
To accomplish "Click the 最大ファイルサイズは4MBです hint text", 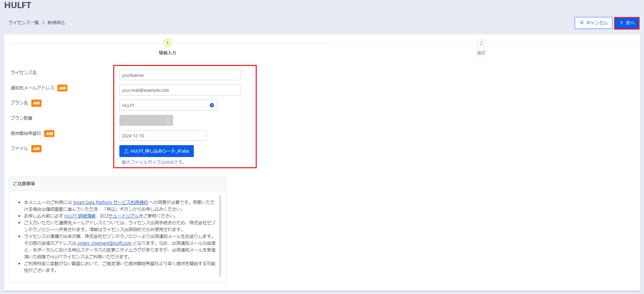I will coord(153,162).
